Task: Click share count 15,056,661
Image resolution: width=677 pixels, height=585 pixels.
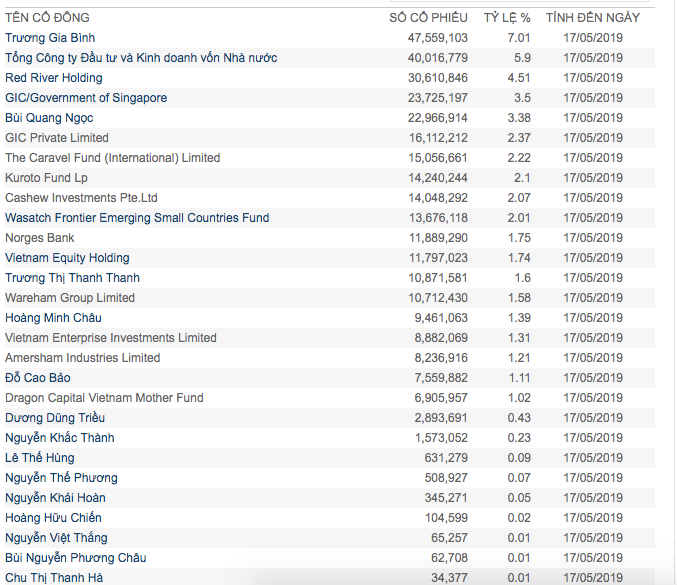Action: [x=438, y=158]
